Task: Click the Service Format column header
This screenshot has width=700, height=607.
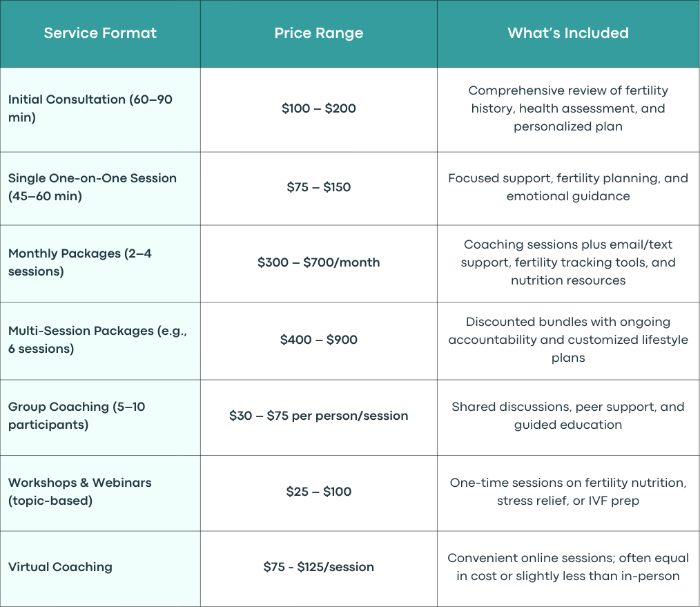Action: click(100, 34)
